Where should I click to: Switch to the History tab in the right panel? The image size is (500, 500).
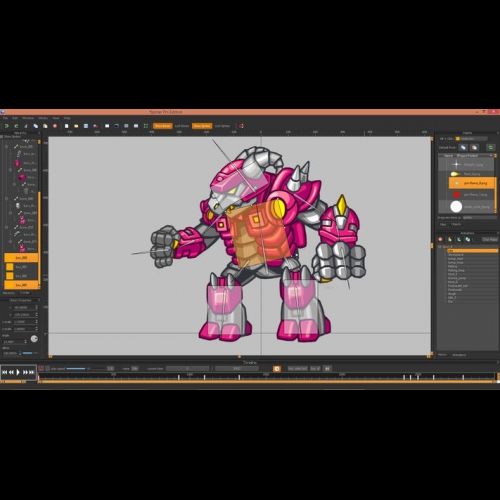pos(442,355)
